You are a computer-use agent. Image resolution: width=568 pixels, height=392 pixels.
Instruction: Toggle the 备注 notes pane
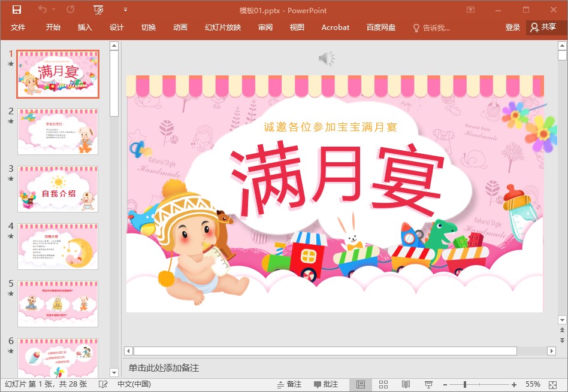pyautogui.click(x=289, y=384)
